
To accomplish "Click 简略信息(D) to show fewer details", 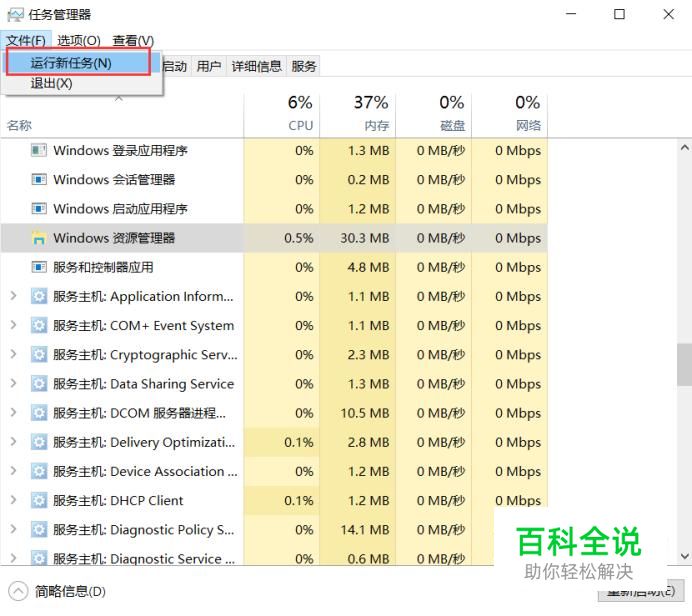I will click(x=70, y=591).
